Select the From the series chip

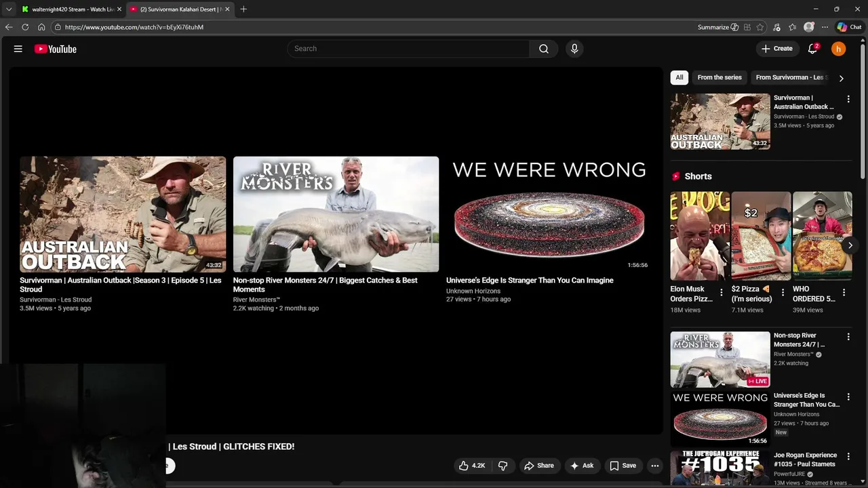pos(719,77)
